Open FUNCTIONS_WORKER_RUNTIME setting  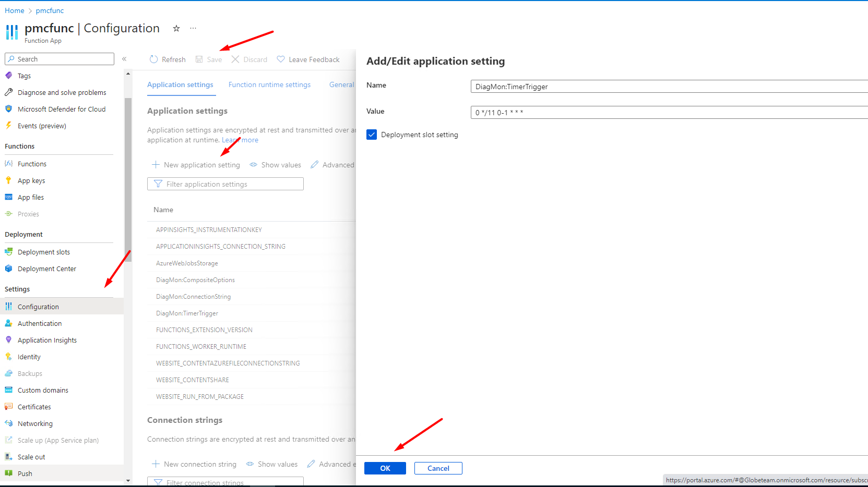[x=201, y=347]
